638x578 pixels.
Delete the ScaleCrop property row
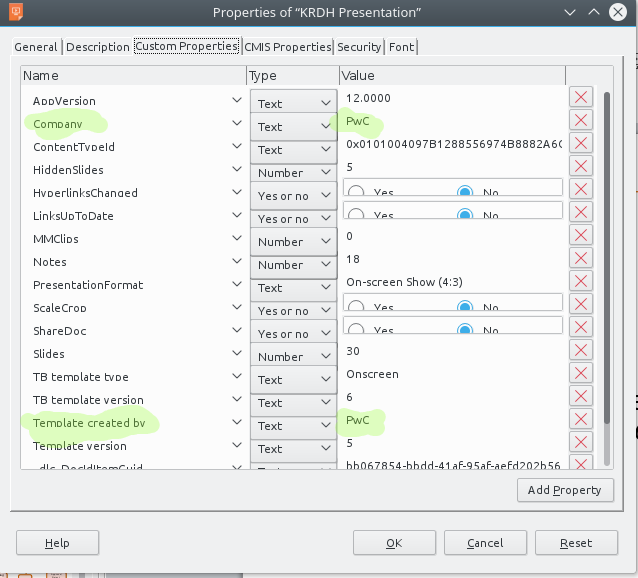581,304
